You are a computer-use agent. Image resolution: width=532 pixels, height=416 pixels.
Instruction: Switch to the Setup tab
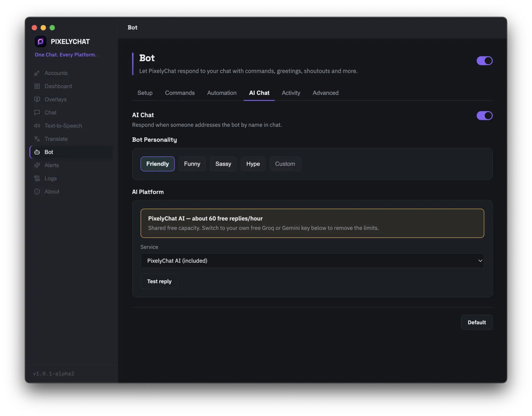pyautogui.click(x=145, y=93)
